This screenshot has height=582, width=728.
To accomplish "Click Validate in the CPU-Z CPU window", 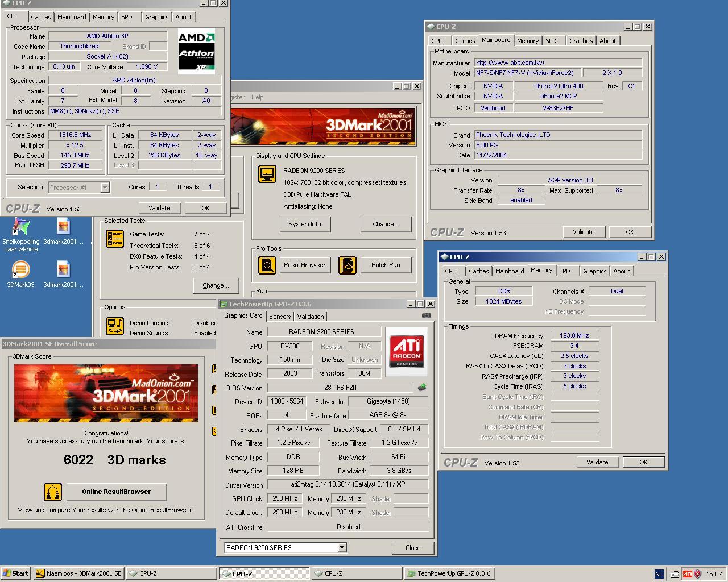I will (x=159, y=208).
